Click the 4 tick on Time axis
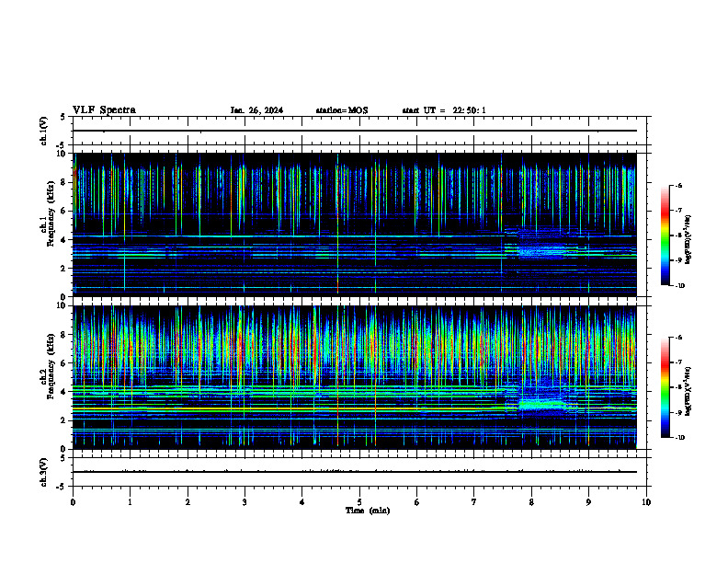Viewport: 728px width, 563px height. click(x=302, y=502)
